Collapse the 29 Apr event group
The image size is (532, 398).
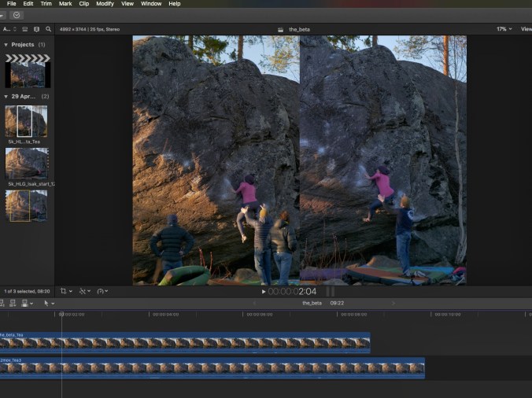point(6,96)
